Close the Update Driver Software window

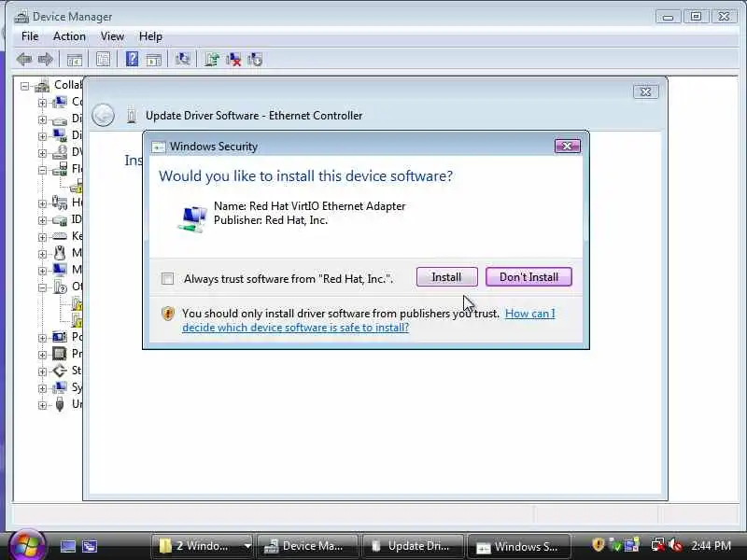[645, 91]
